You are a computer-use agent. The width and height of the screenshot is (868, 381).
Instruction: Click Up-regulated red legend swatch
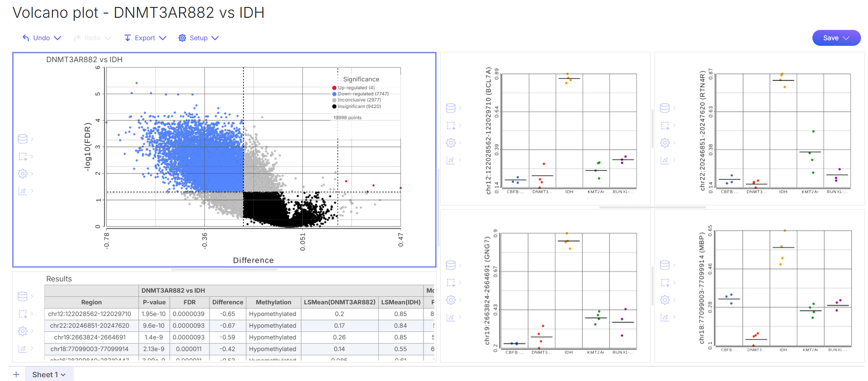point(334,88)
